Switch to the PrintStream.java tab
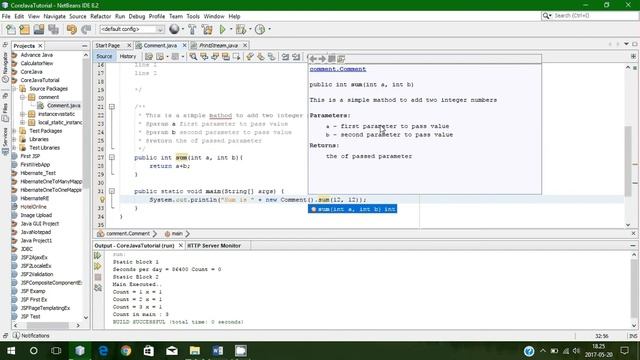 click(219, 45)
